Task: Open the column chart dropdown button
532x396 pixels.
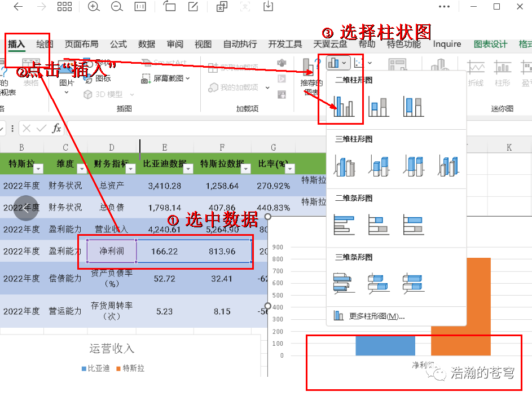Action: click(x=337, y=63)
